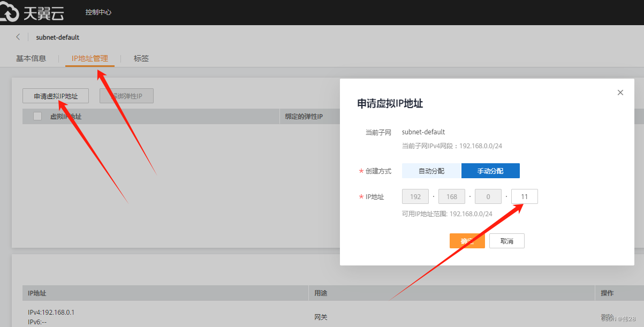Click the back arrow next to subnet-default
644x327 pixels.
click(17, 36)
